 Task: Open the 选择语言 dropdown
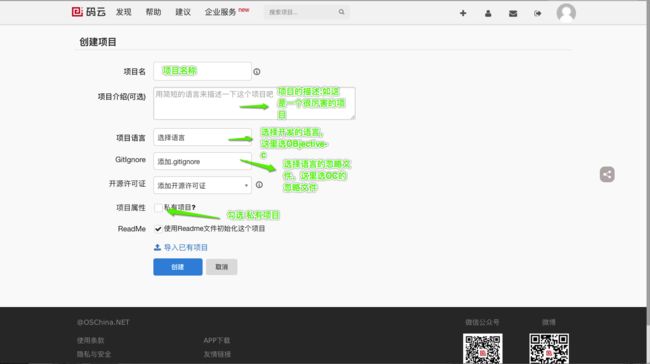[x=202, y=137]
